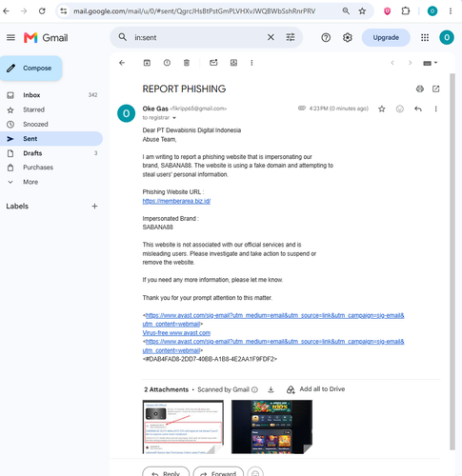Open the first attachment screenshot thumbnail
The image size is (462, 476).
pyautogui.click(x=183, y=426)
